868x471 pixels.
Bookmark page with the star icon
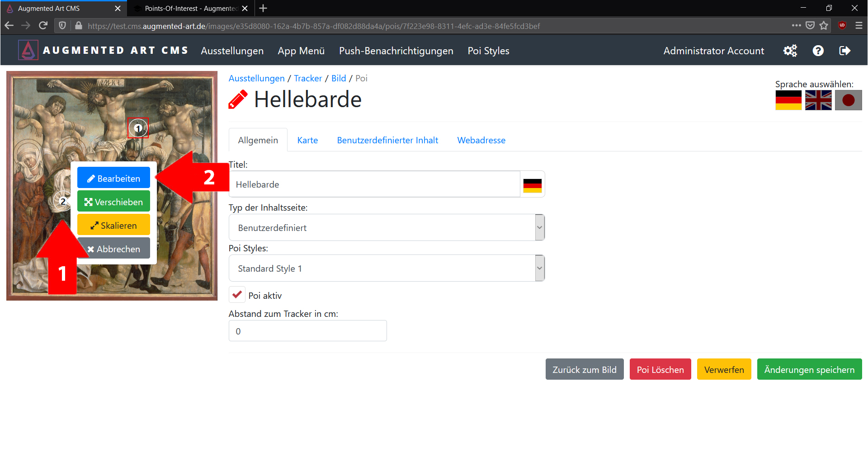pyautogui.click(x=824, y=26)
